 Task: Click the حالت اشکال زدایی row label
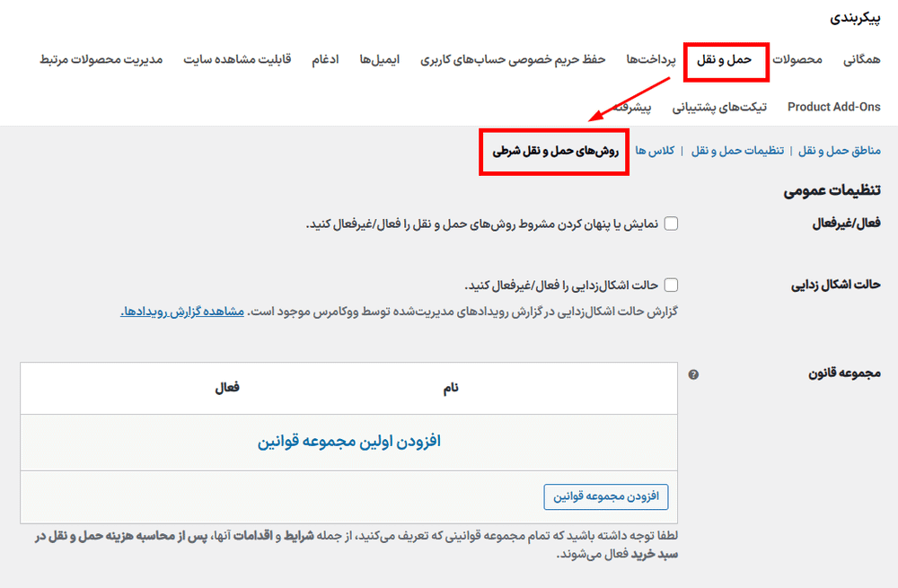836,285
